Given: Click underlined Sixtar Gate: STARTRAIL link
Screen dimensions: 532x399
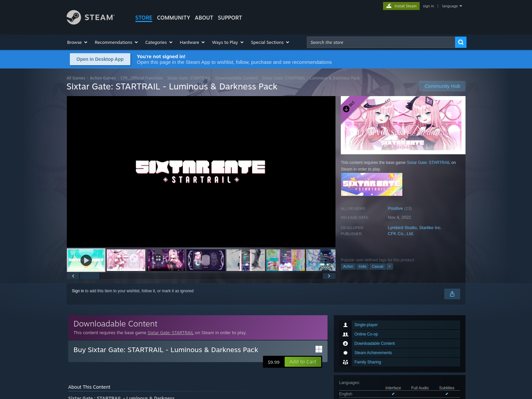Looking at the screenshot, I should (171, 333).
